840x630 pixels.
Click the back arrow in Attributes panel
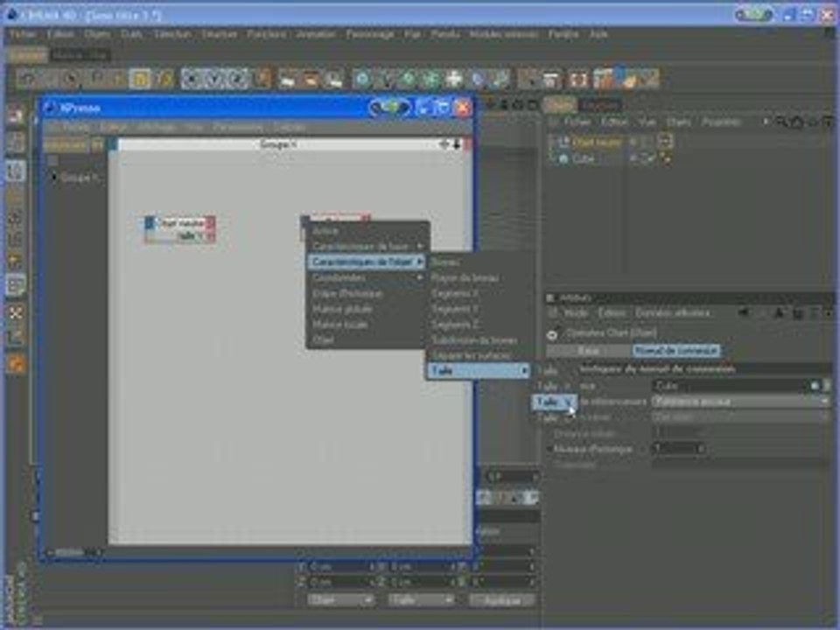[744, 313]
